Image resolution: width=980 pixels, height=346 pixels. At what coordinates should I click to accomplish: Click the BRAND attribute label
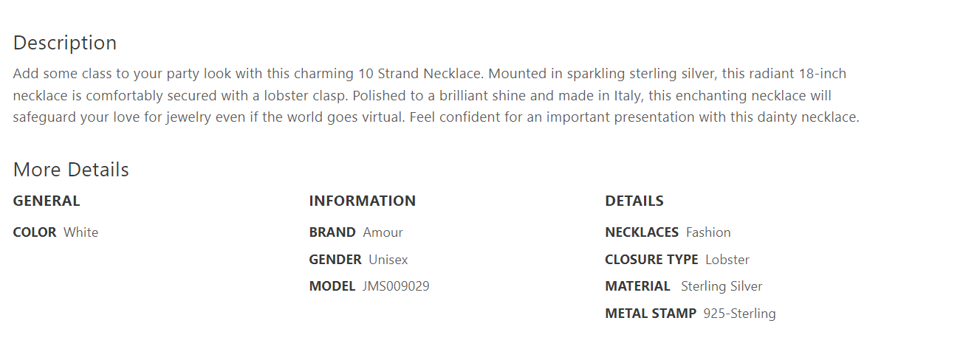pyautogui.click(x=332, y=232)
